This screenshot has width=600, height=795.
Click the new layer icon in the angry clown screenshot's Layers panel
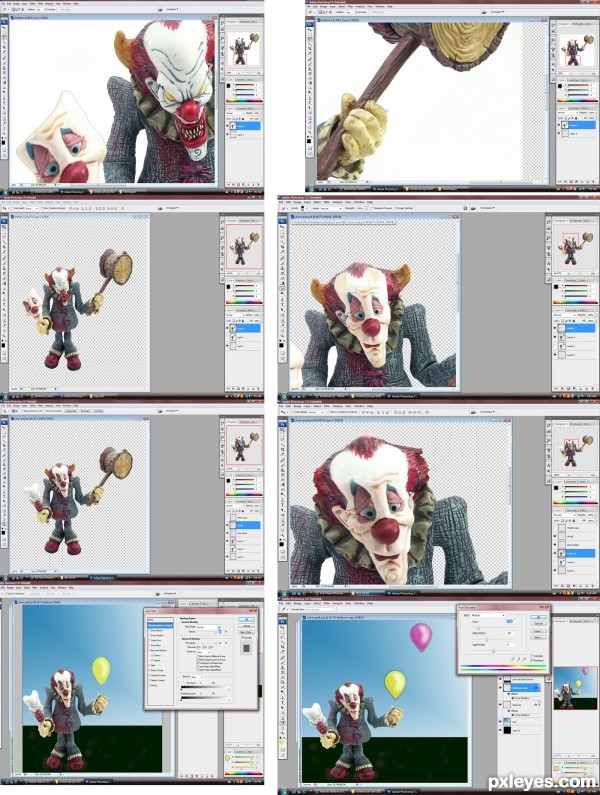tap(254, 185)
